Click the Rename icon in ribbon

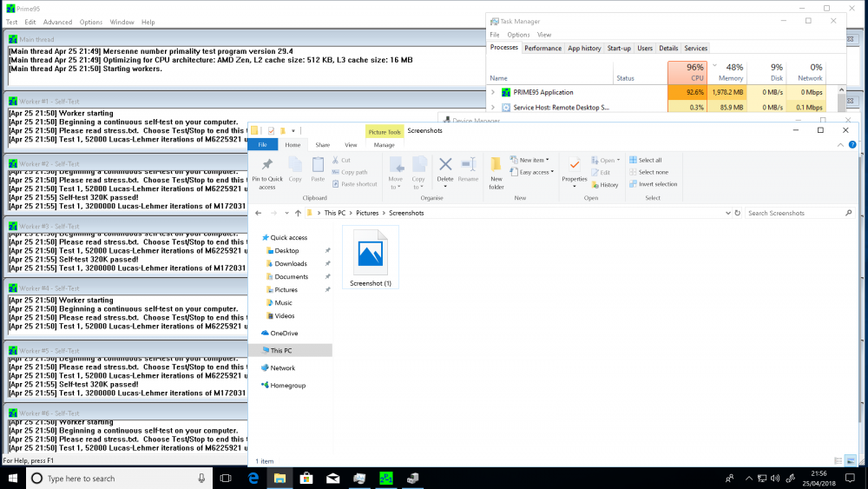[469, 164]
